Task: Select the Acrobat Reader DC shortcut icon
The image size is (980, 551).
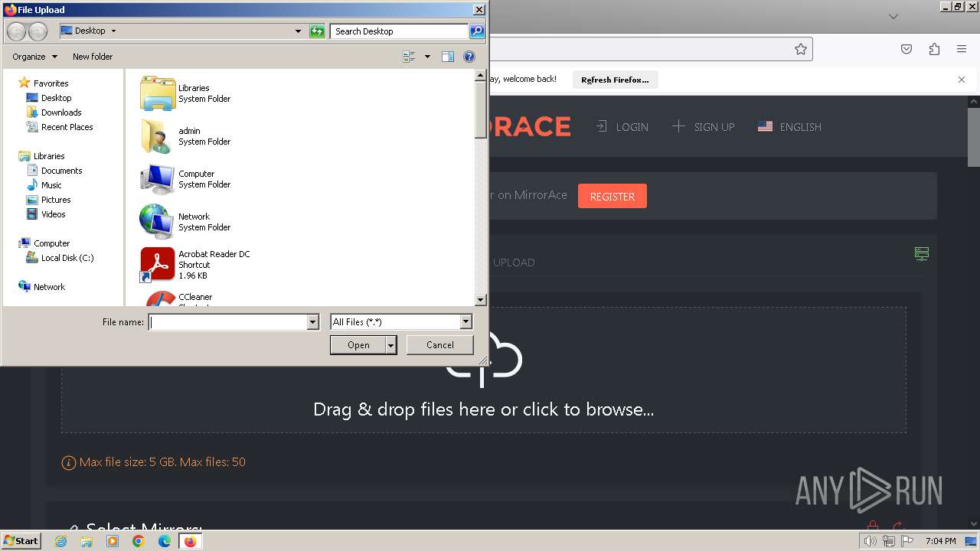Action: pos(158,265)
